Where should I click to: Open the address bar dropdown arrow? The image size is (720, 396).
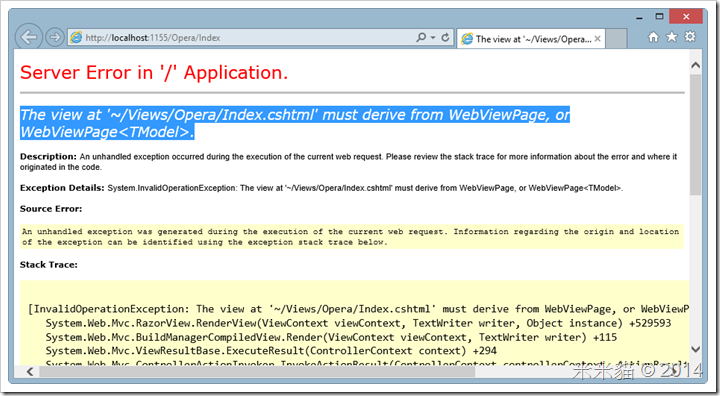click(x=433, y=38)
